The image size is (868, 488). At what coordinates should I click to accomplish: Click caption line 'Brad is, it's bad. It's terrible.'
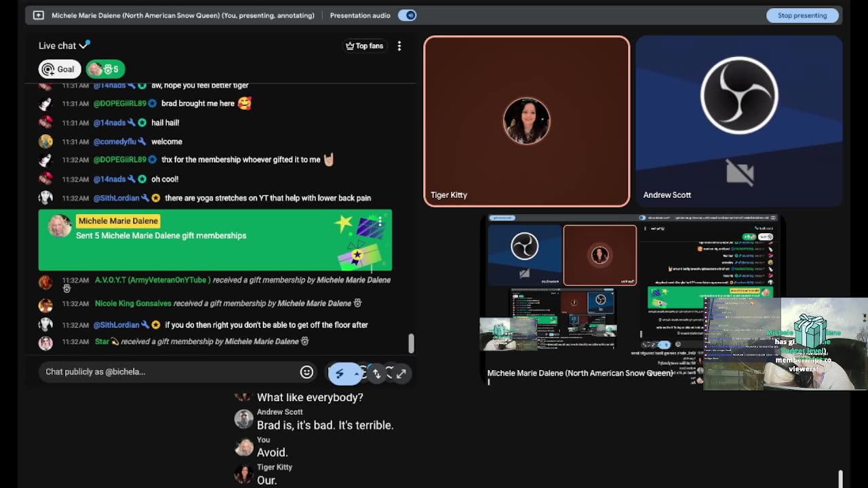325,425
